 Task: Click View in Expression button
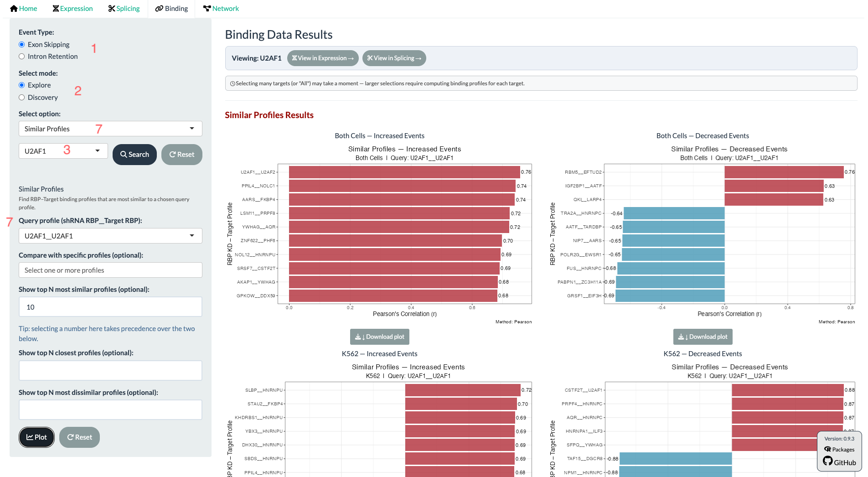(323, 58)
